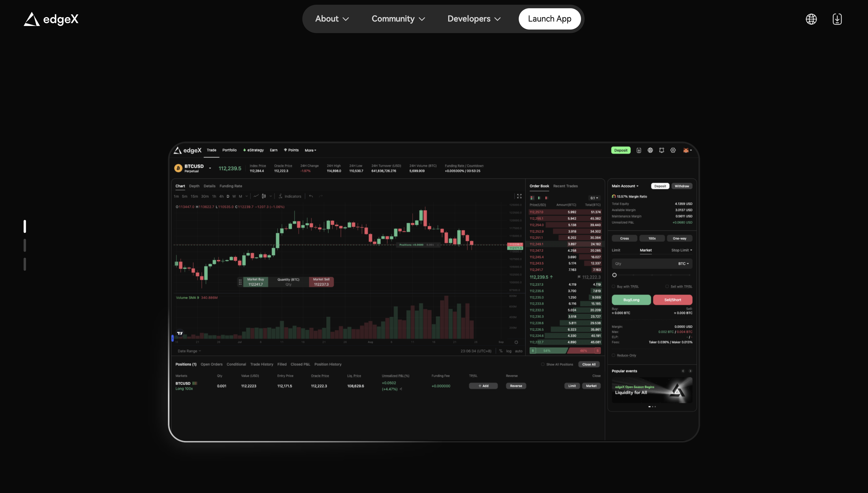Open the Funding Rate chart tab
This screenshot has height=493, width=868.
tap(231, 186)
